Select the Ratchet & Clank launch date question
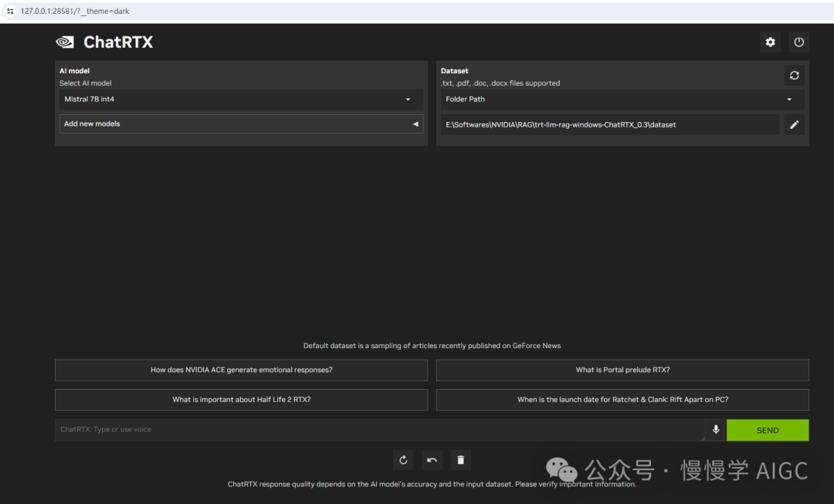 (622, 400)
